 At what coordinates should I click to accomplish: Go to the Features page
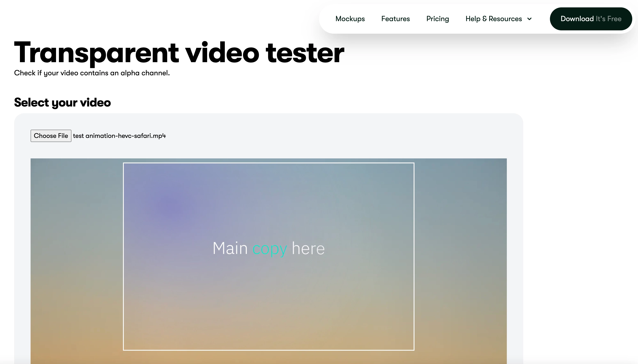(x=395, y=19)
